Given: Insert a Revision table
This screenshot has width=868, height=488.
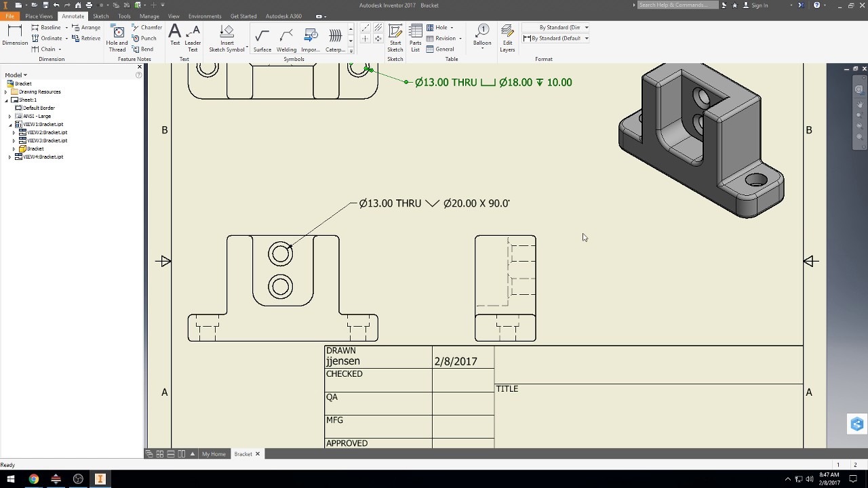Looking at the screenshot, I should click(442, 39).
